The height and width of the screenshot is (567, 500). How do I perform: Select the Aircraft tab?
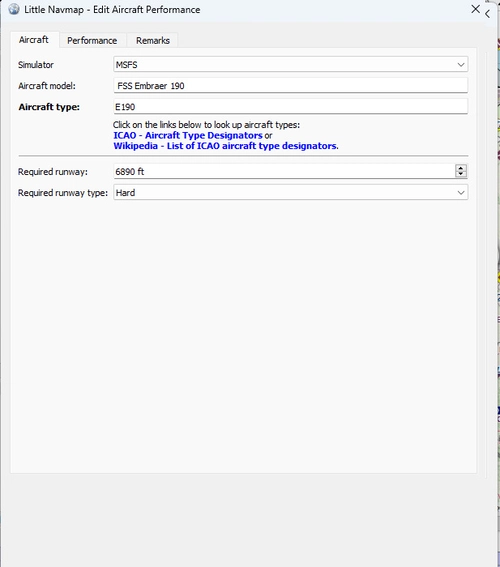coord(34,39)
